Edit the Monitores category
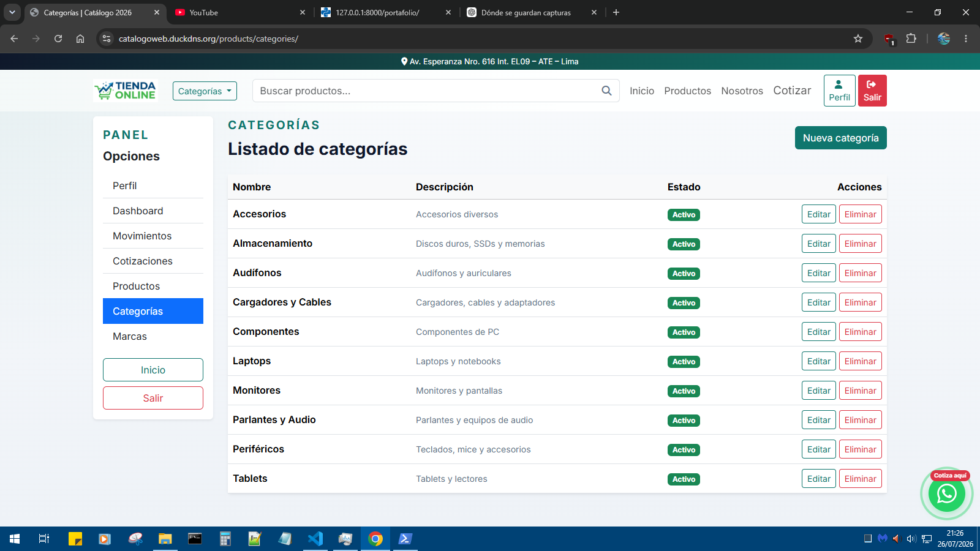 coord(819,391)
